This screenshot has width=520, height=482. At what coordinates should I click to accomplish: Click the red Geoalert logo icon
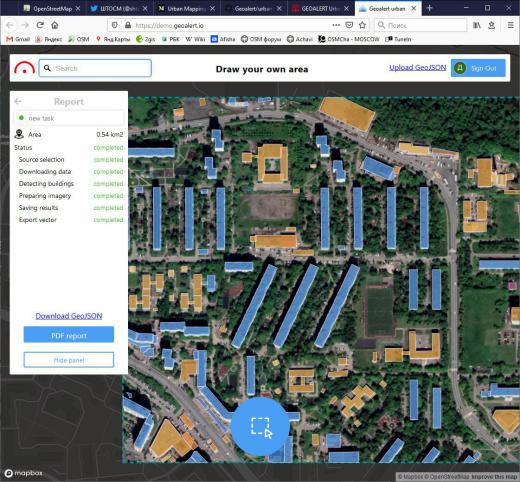(24, 68)
